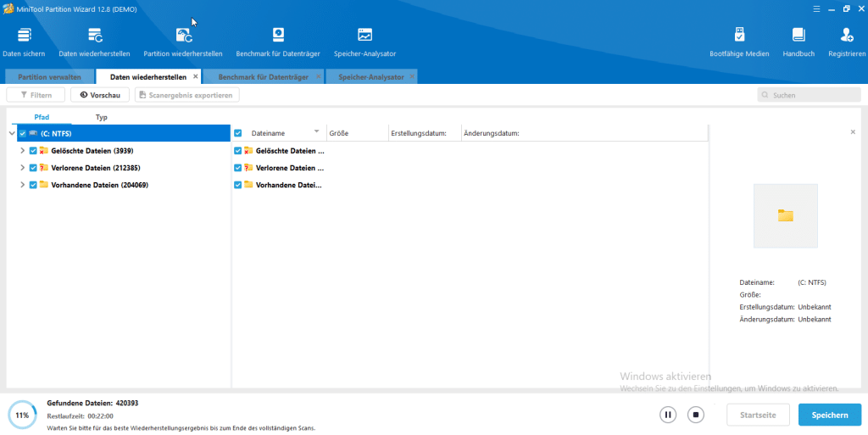Close the Daten wiederherstellen tab
The width and height of the screenshot is (868, 435).
coord(196,76)
